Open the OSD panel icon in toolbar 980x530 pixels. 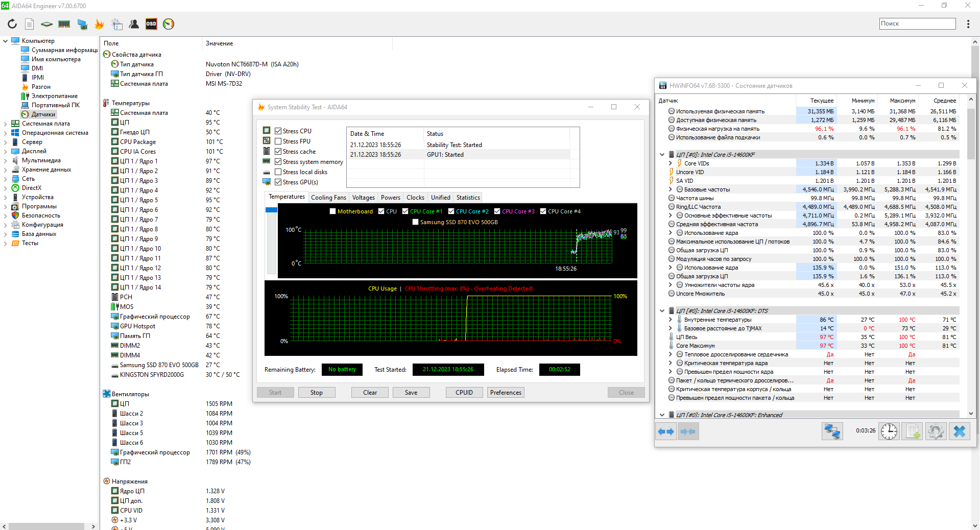(151, 24)
